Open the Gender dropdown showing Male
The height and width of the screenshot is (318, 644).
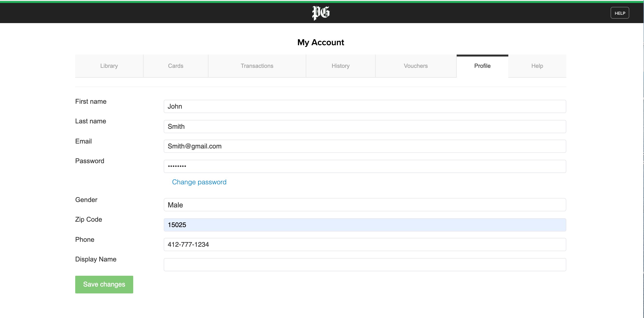coord(365,205)
